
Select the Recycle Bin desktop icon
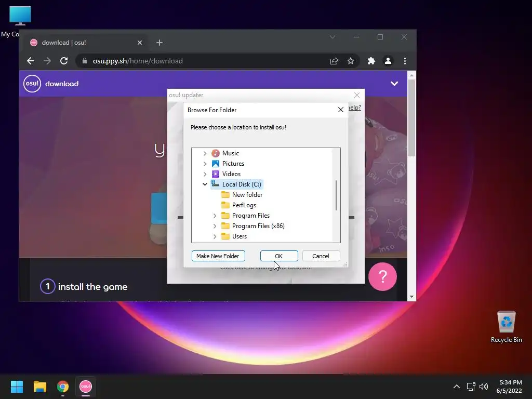(506, 327)
